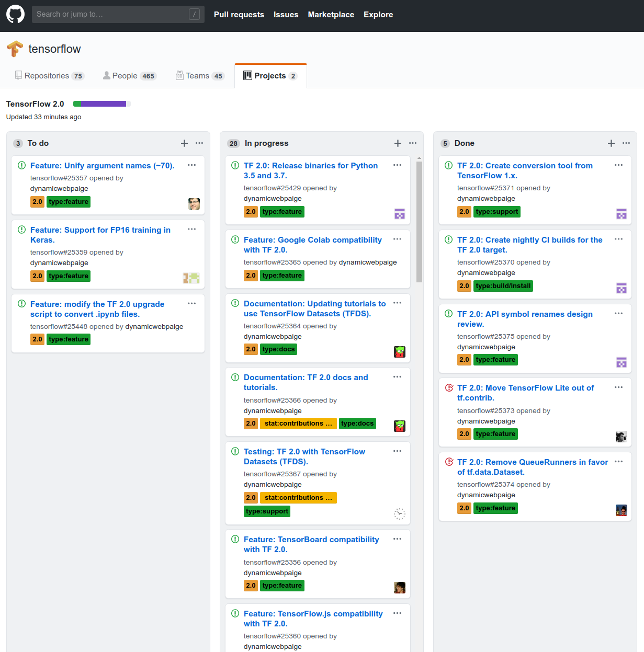Open the card menu on the Google Colab card
Screen dimensions: 644x652
point(397,239)
